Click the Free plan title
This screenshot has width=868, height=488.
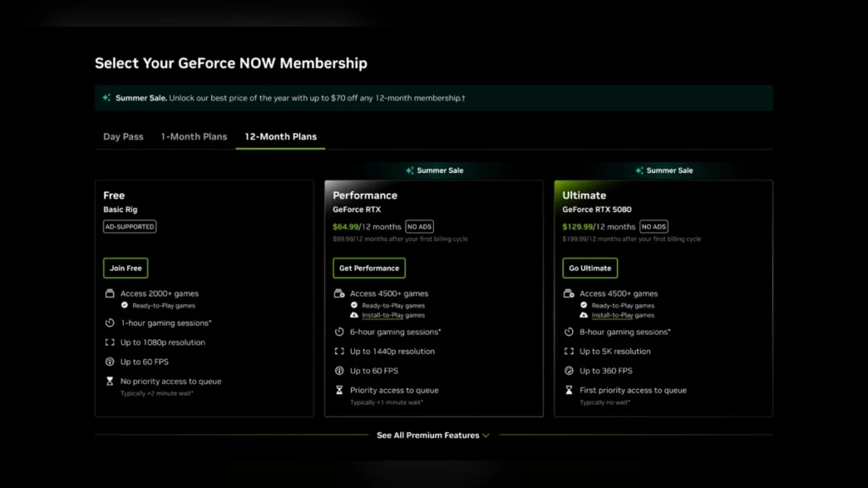pos(114,196)
